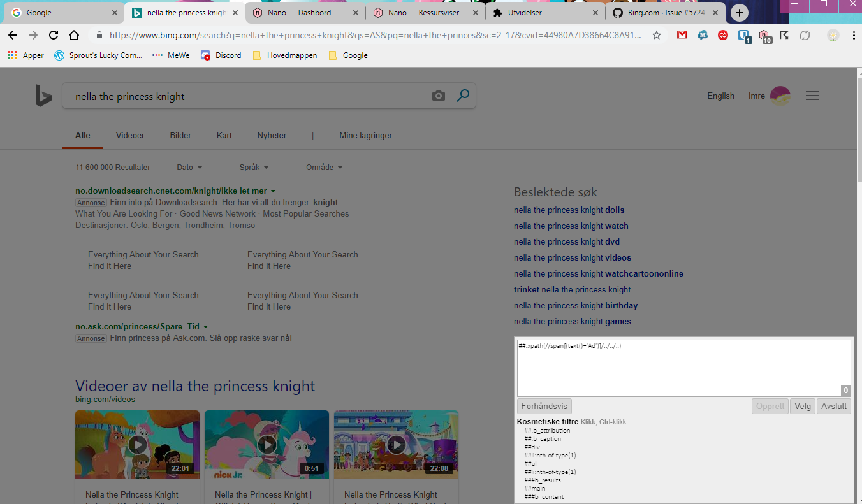This screenshot has height=504, width=862.
Task: Open the Chrome three-dot menu
Action: click(853, 36)
